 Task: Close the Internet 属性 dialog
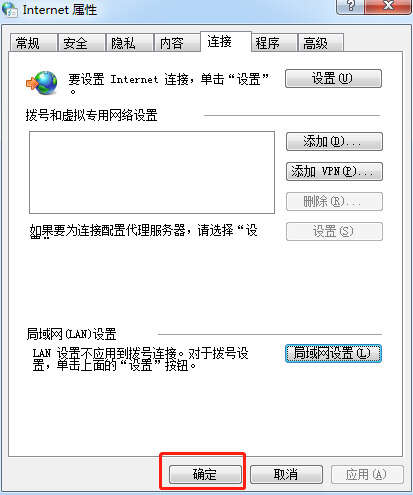[x=388, y=6]
